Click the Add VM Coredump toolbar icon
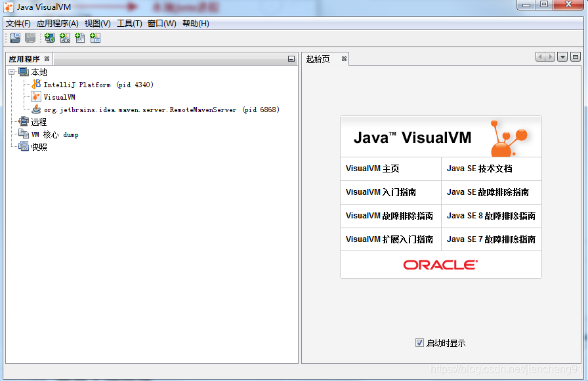This screenshot has height=381, width=588. coord(80,38)
